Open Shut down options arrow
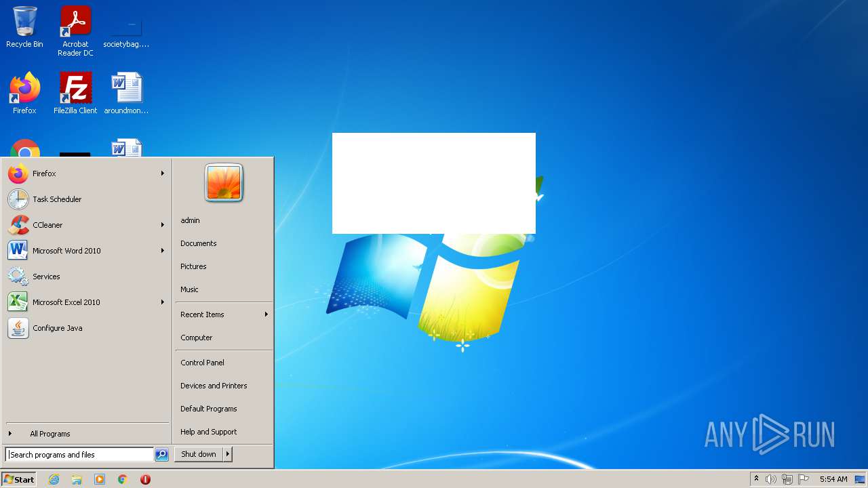Image resolution: width=868 pixels, height=488 pixels. click(228, 454)
